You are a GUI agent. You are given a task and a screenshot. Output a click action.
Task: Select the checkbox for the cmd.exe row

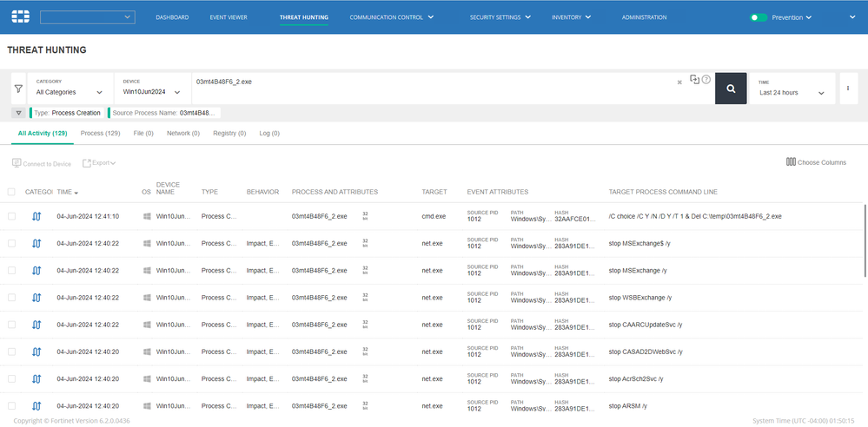(x=11, y=216)
